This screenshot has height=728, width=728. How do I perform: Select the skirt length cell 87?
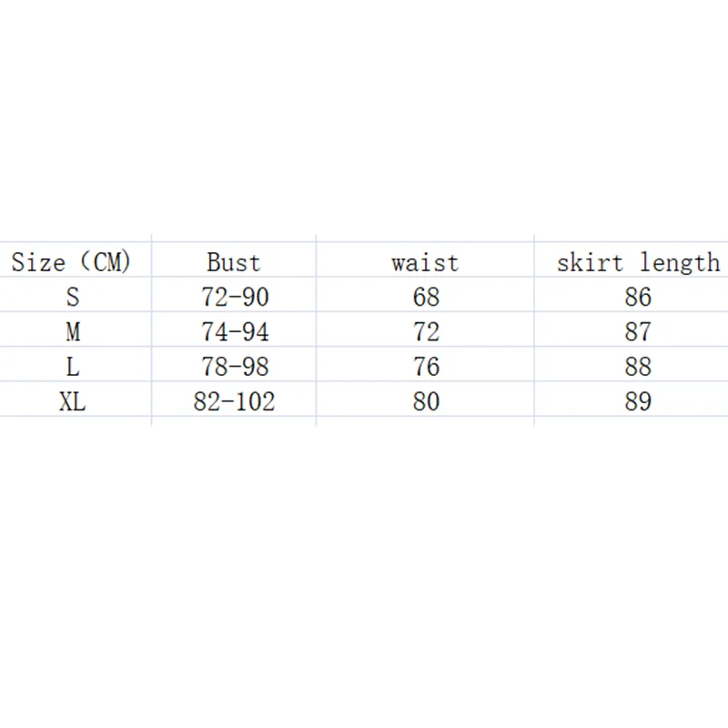click(x=638, y=332)
